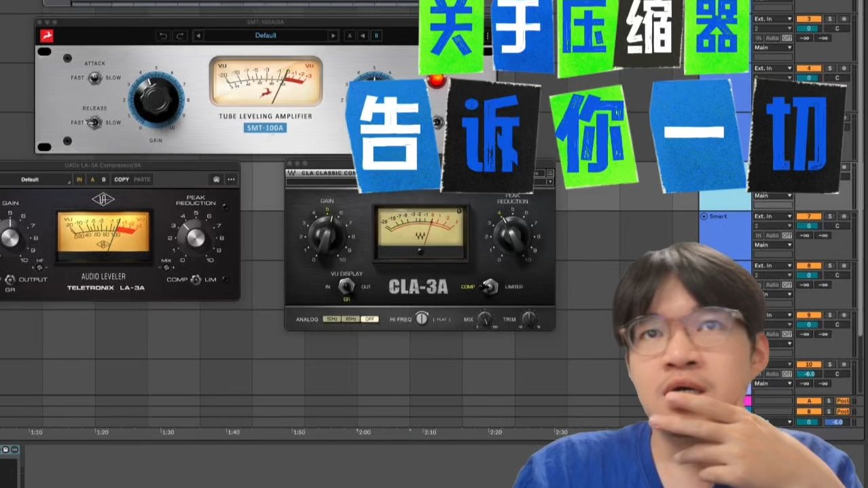The width and height of the screenshot is (868, 488).
Task: Click return track A button
Action: click(x=808, y=401)
